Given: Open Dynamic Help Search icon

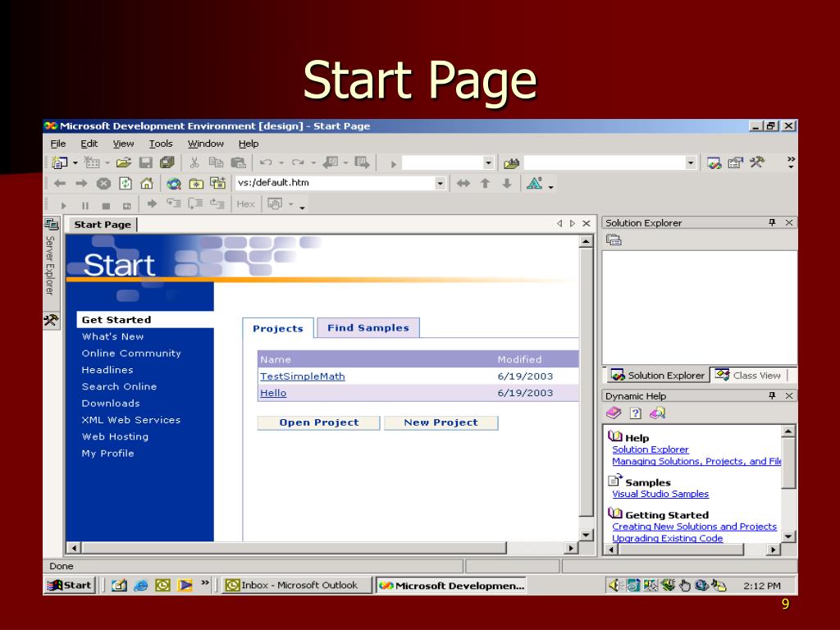Looking at the screenshot, I should [x=657, y=413].
